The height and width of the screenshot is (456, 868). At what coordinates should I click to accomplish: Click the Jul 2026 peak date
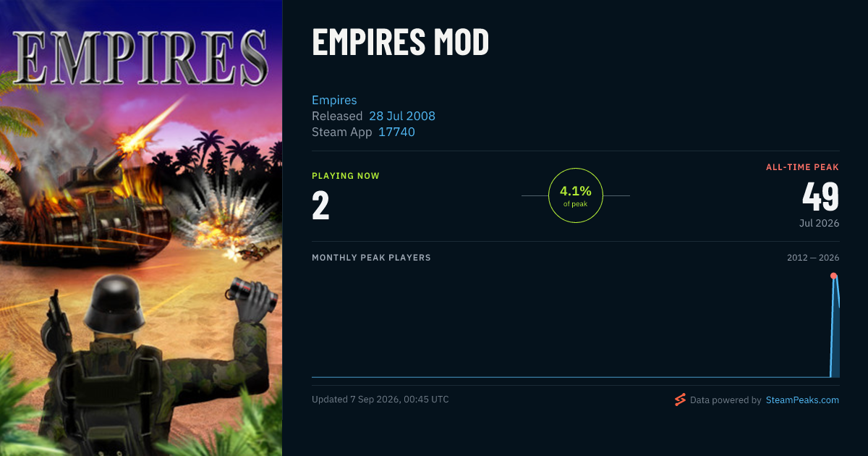pyautogui.click(x=820, y=223)
